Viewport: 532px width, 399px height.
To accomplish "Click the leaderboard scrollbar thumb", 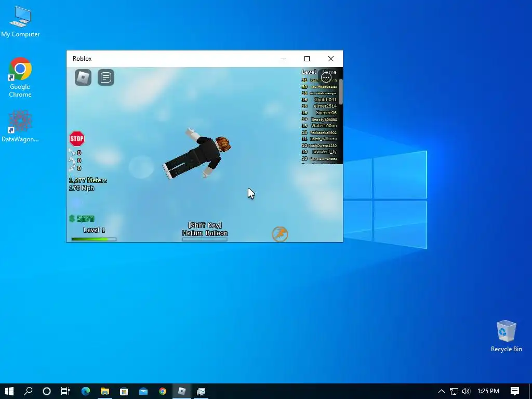I will point(341,91).
